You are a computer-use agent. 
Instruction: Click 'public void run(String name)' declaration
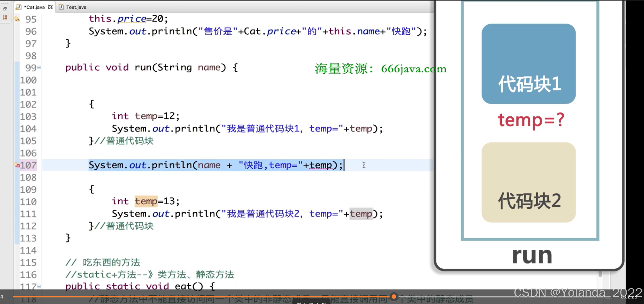coord(145,68)
